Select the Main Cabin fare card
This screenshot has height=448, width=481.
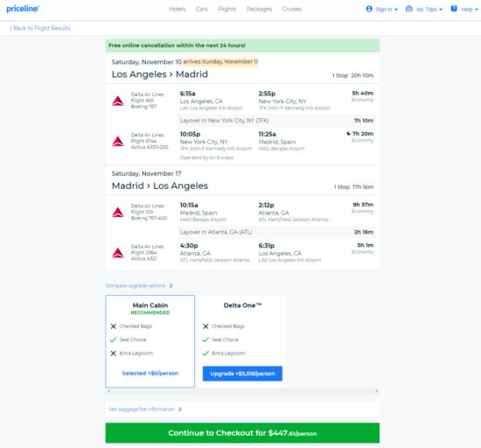(x=150, y=341)
